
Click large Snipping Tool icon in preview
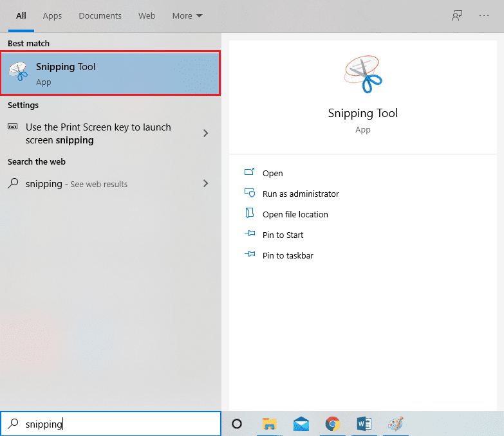363,75
